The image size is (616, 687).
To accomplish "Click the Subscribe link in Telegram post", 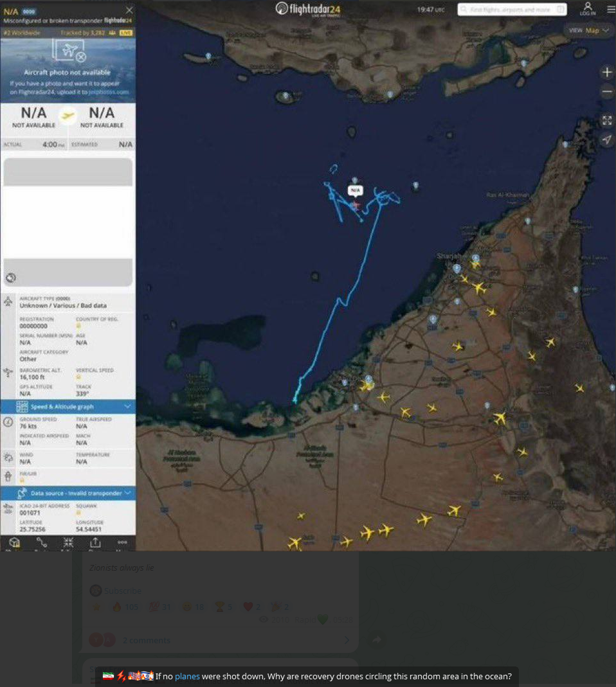I will 122,591.
